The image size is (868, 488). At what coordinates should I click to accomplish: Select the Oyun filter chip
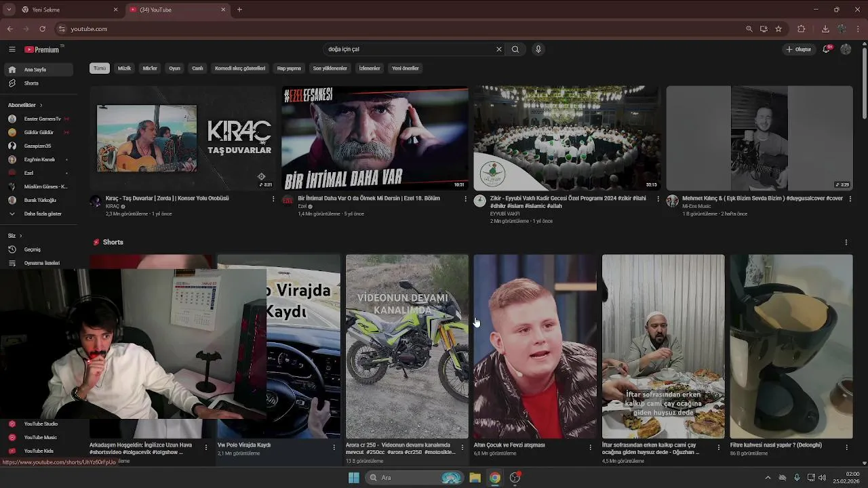[x=174, y=68]
